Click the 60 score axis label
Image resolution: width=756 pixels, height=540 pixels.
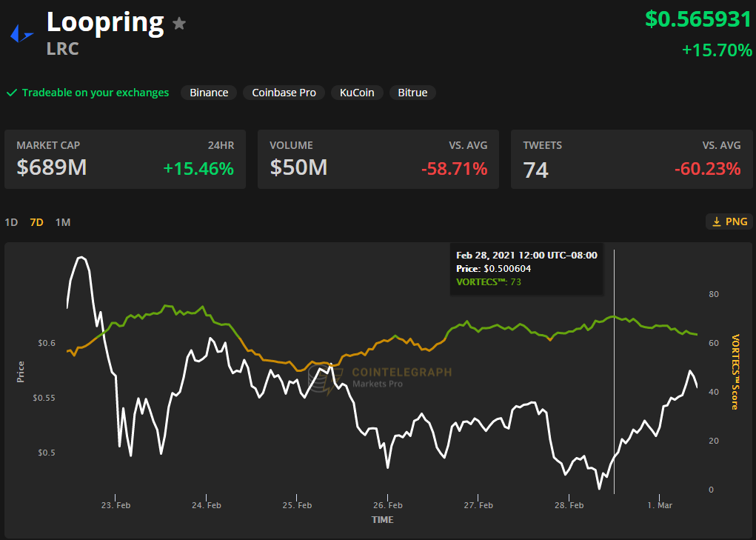point(714,343)
